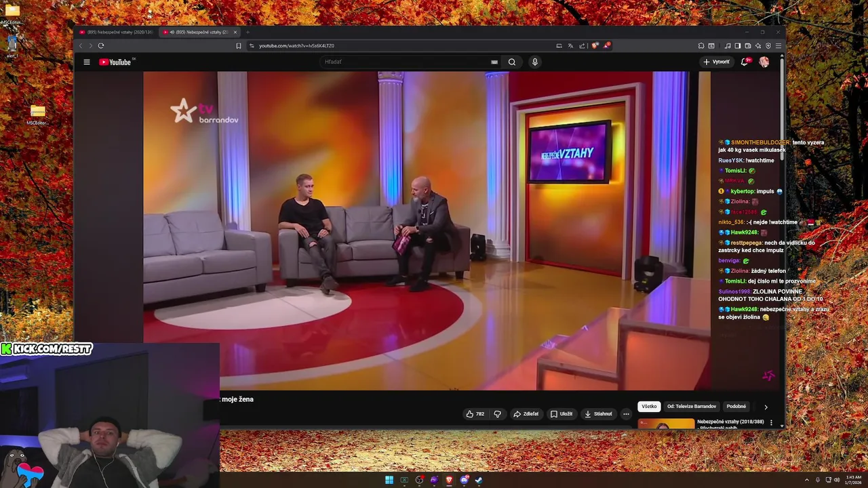
Task: Click the Vytvoriť create button
Action: click(x=716, y=62)
